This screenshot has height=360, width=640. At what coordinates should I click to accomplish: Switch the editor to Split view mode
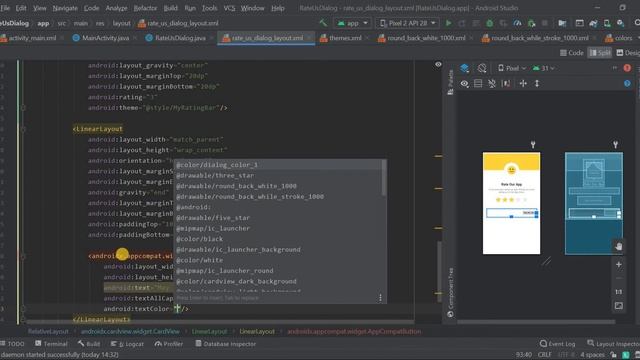[600, 53]
